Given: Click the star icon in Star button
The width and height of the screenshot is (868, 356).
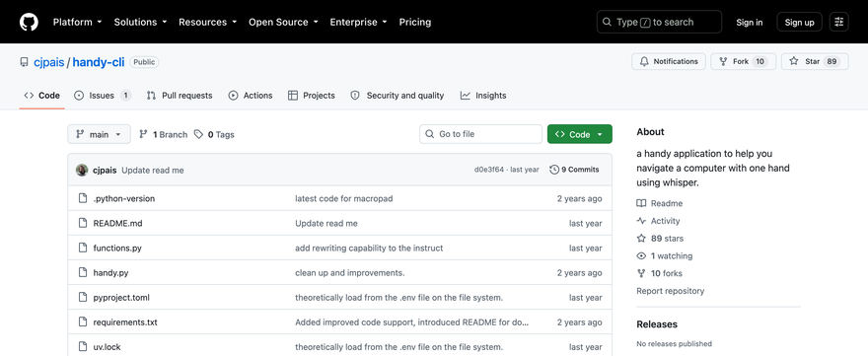Looking at the screenshot, I should pos(794,61).
